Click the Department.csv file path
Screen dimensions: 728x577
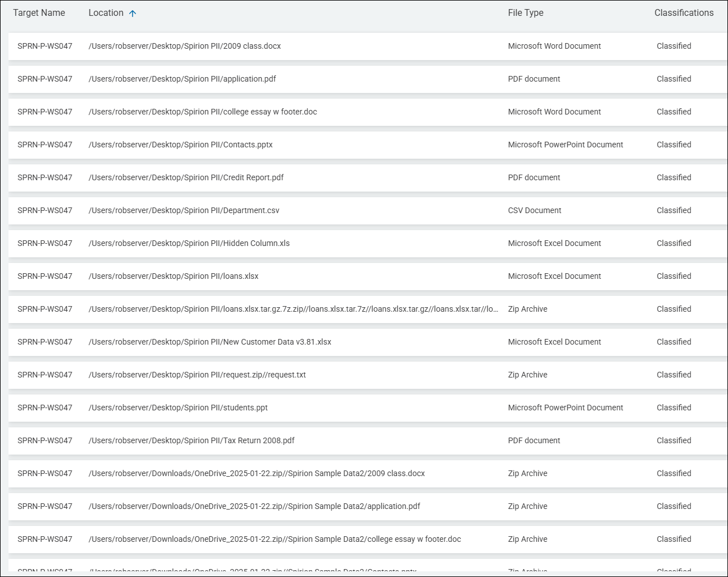pos(184,211)
